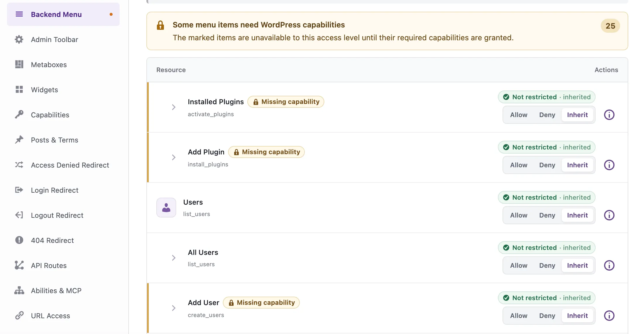Click the Actions column header

tap(606, 70)
